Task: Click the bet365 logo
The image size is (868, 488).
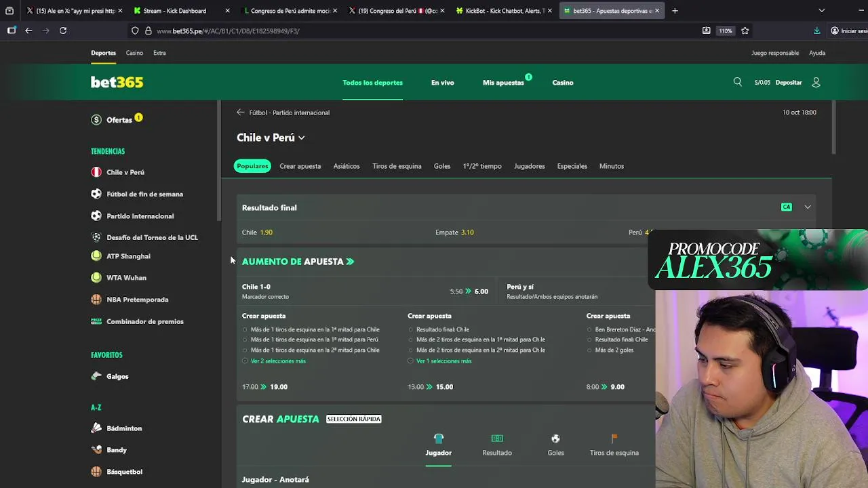Action: (117, 82)
